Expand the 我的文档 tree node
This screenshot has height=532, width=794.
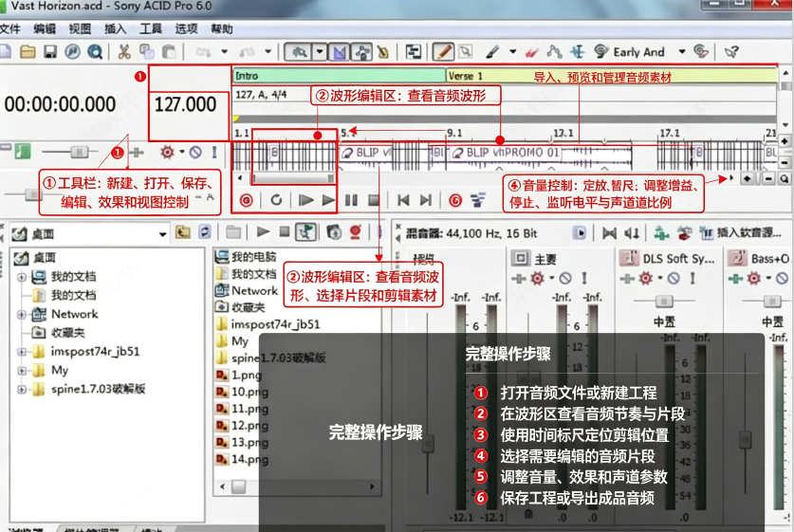(21, 277)
